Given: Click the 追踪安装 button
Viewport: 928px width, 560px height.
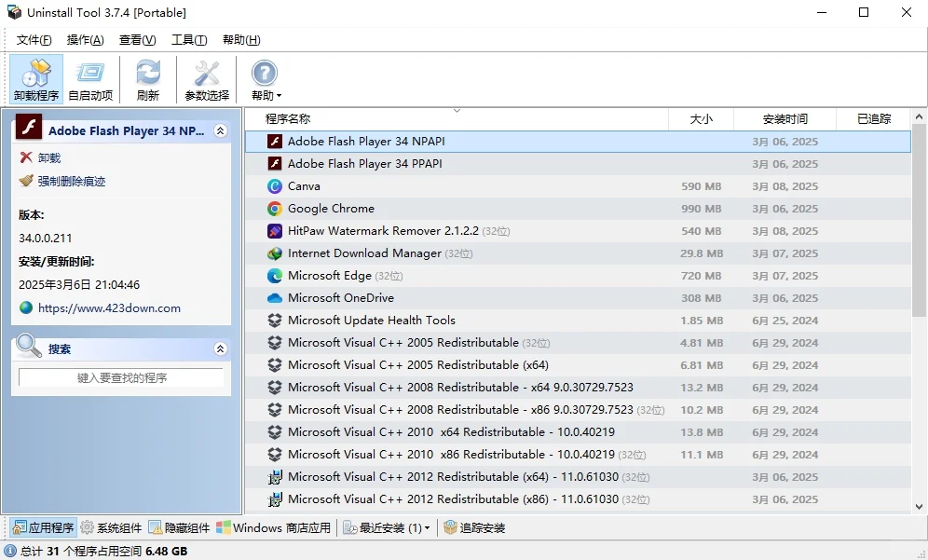Looking at the screenshot, I should point(474,527).
